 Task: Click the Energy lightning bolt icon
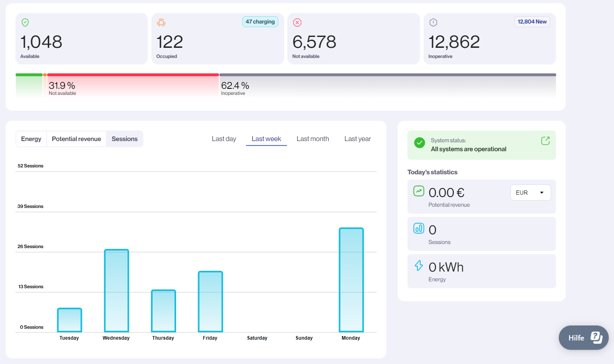(x=418, y=266)
